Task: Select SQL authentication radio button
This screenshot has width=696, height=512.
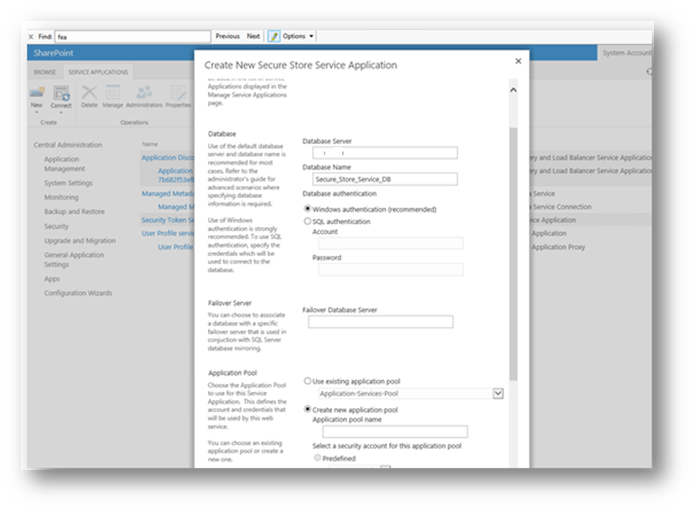Action: [x=307, y=221]
